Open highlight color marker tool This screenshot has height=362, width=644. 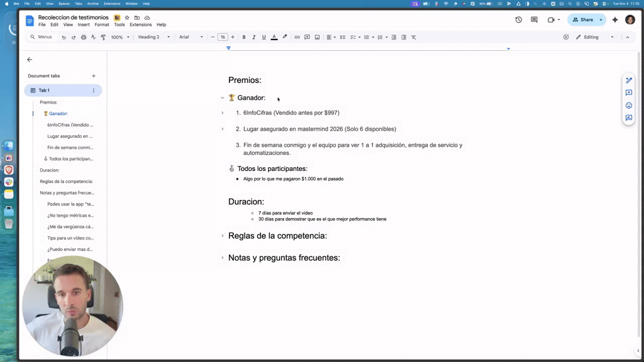285,37
